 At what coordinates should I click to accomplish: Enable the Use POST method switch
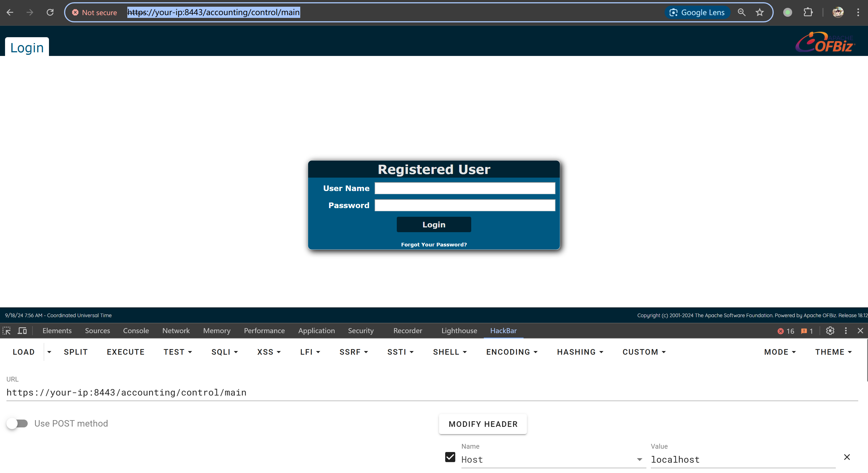17,423
